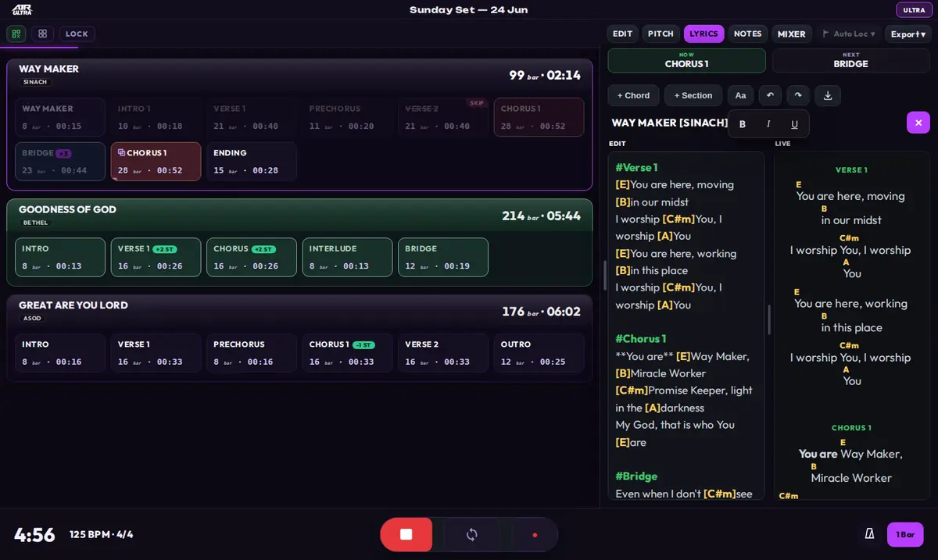The height and width of the screenshot is (560, 938).
Task: Open the ULTRA account badge
Action: (914, 10)
